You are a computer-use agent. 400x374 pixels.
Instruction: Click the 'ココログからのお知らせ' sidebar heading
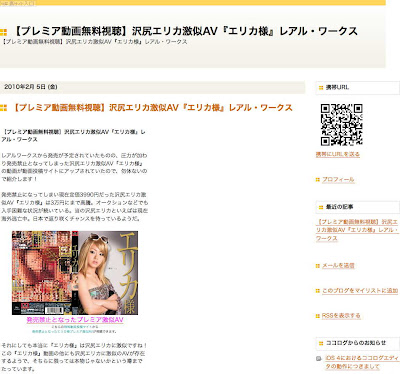pos(356,343)
